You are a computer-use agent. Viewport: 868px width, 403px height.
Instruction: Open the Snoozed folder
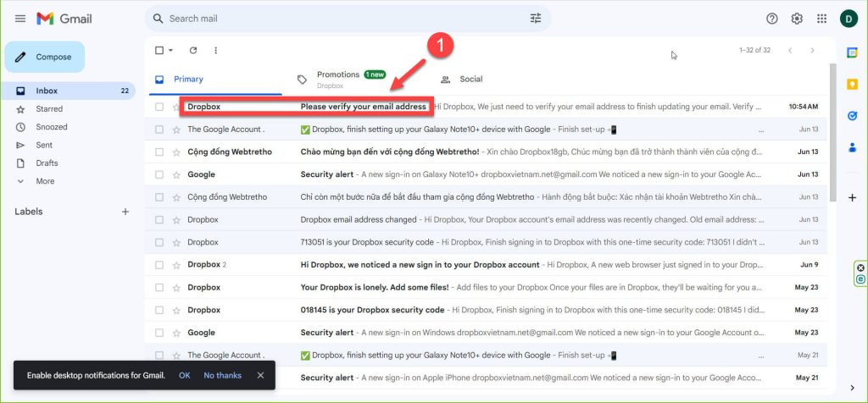(x=68, y=127)
